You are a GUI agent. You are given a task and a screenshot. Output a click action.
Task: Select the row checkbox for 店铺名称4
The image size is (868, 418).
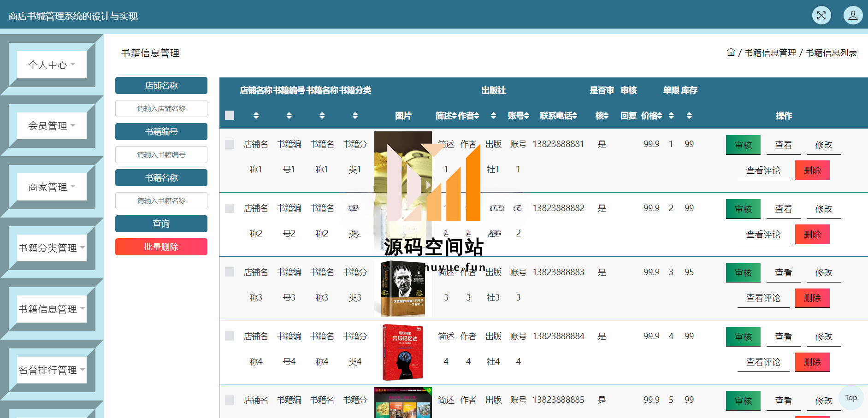coord(230,336)
